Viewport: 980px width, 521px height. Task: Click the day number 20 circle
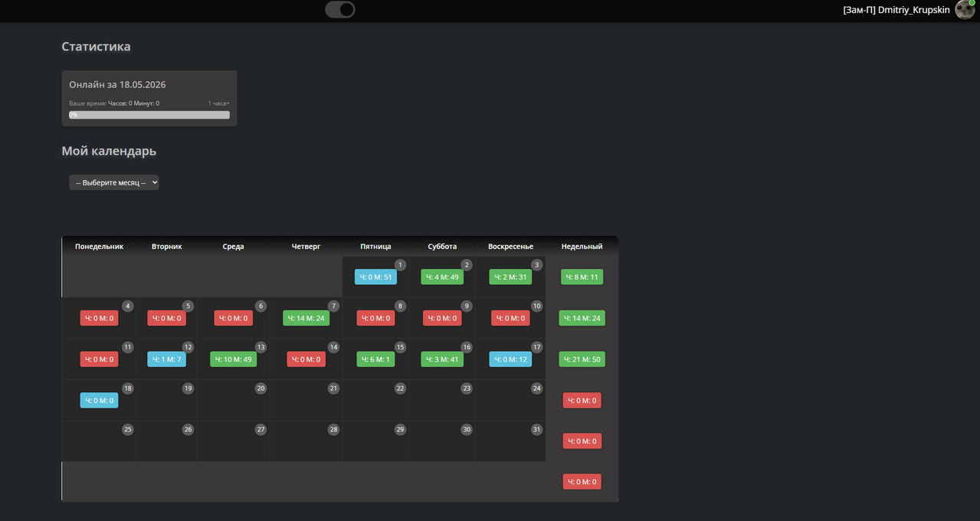[261, 388]
